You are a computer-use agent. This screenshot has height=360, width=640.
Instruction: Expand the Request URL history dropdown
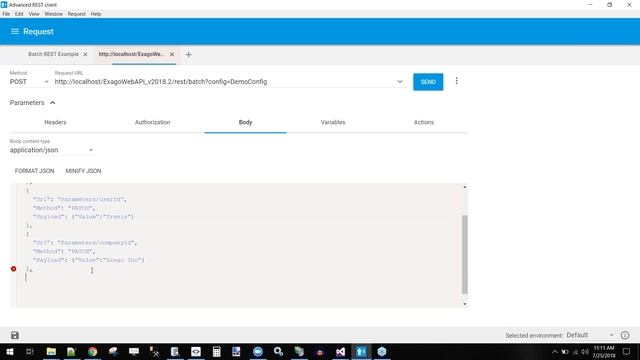coord(400,82)
